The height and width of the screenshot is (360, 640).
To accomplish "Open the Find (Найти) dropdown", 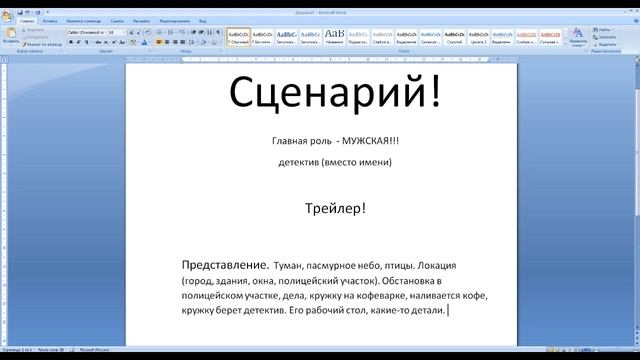I will (603, 30).
